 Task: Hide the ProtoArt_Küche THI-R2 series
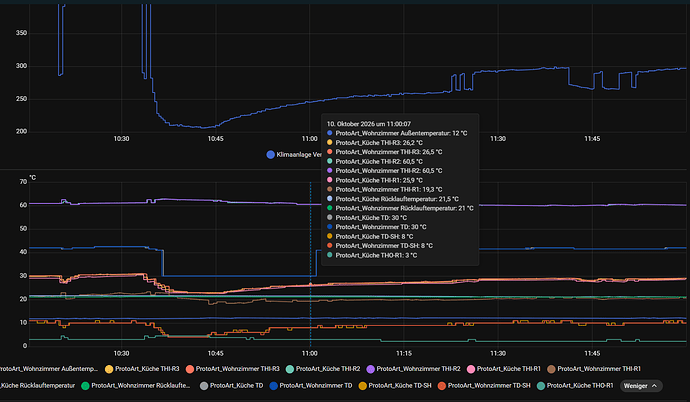pyautogui.click(x=323, y=369)
